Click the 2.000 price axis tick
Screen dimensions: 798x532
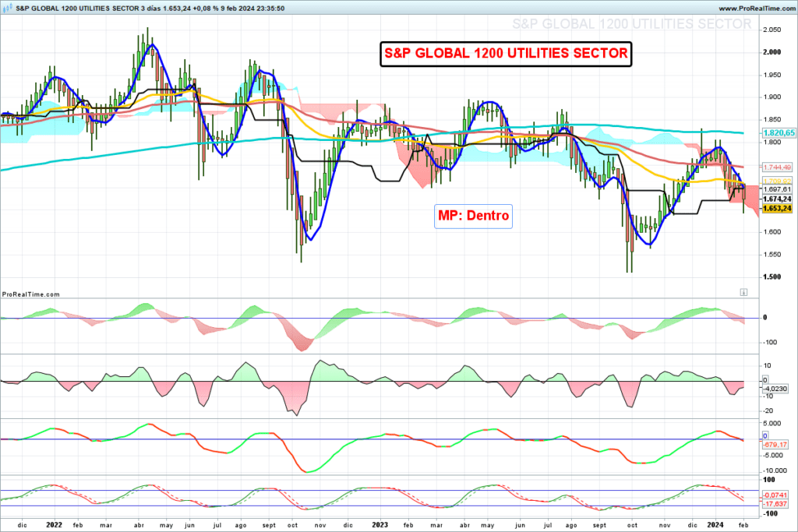(x=772, y=52)
